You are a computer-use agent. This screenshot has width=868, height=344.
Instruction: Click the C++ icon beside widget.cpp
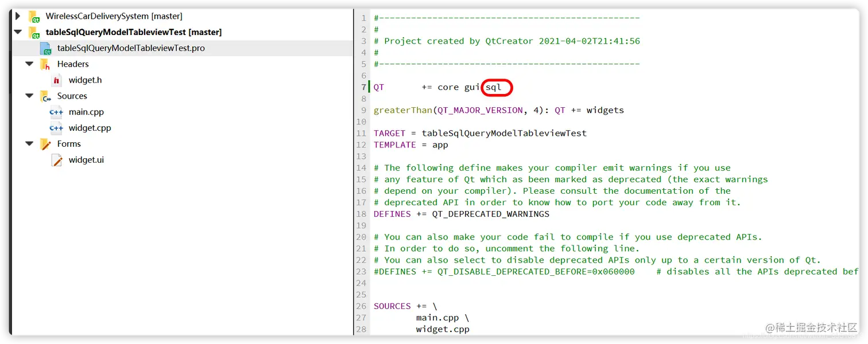[x=55, y=128]
